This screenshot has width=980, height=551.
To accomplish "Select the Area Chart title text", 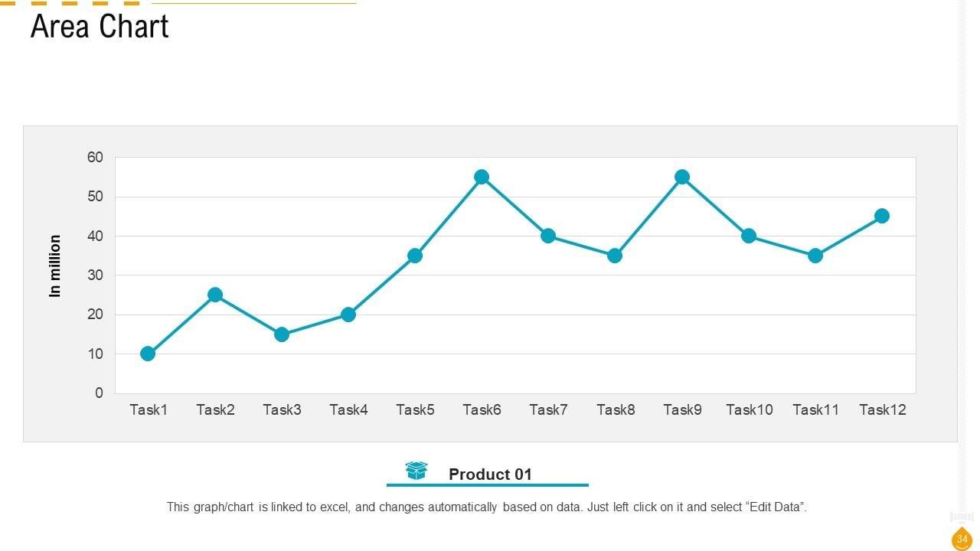I will [x=100, y=27].
